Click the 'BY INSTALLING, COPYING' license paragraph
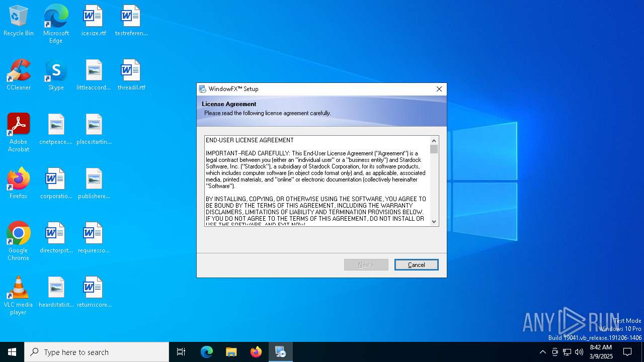This screenshot has width=644, height=362. coord(316,212)
